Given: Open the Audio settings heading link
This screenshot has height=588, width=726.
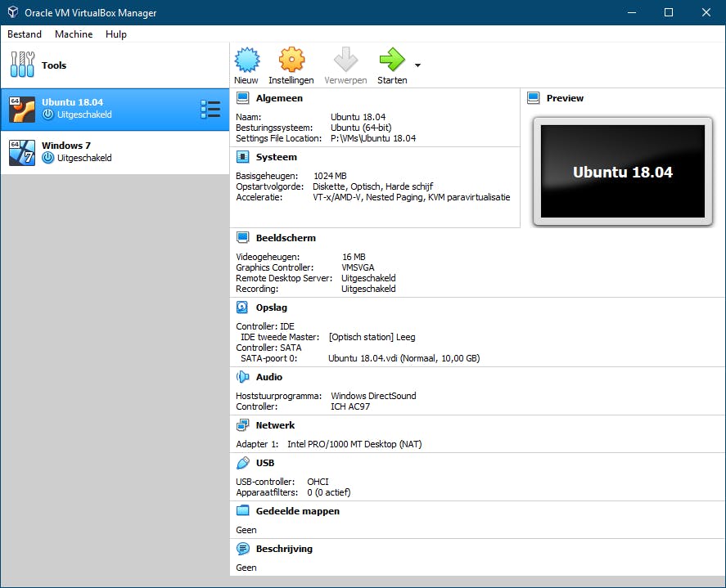Looking at the screenshot, I should click(x=269, y=376).
